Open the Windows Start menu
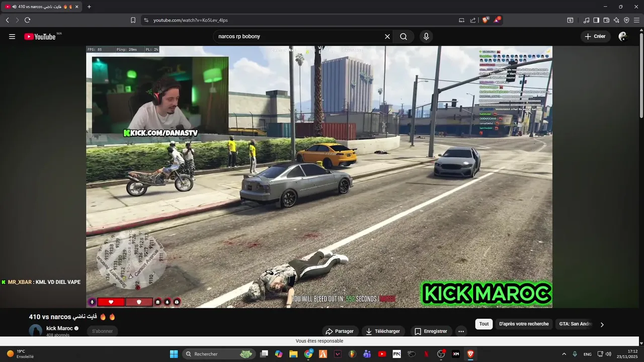The image size is (644, 362). pyautogui.click(x=174, y=354)
